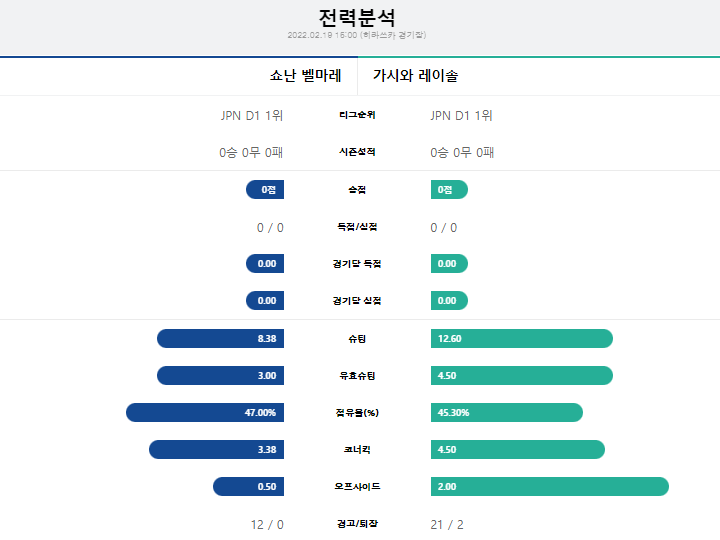
Task: Click the left JPN D1 1위 ranking text
Action: tap(252, 115)
